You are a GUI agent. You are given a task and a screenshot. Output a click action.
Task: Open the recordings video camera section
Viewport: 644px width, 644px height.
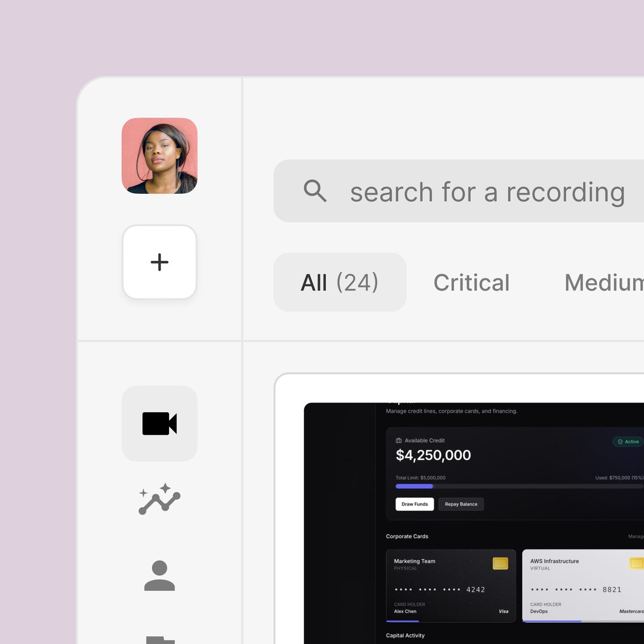coord(159,423)
